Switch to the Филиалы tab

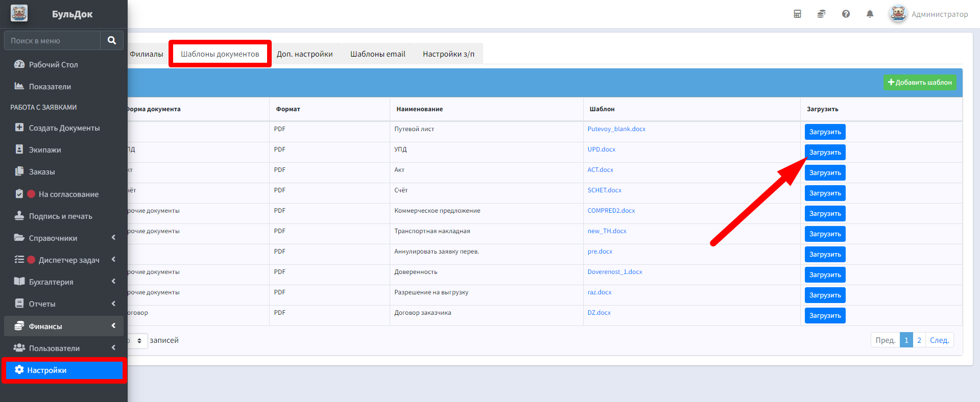pyautogui.click(x=147, y=54)
